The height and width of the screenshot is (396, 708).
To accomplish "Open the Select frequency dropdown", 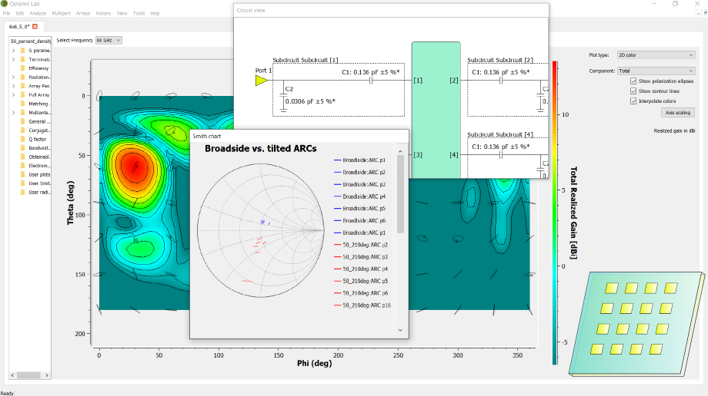I will 109,40.
